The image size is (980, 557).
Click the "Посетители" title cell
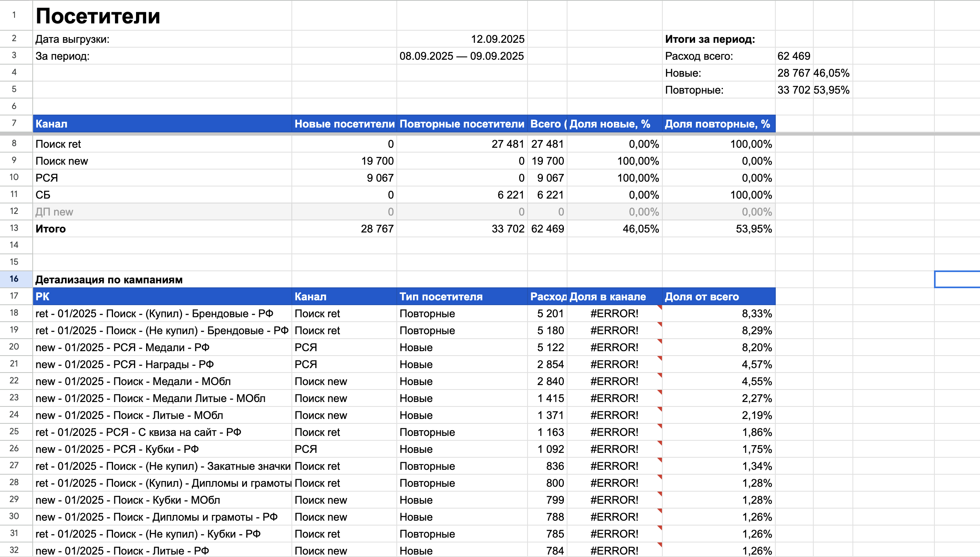[x=98, y=16]
